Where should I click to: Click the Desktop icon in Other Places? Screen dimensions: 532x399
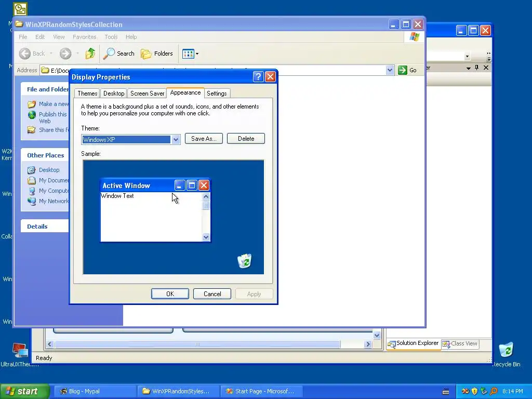click(x=32, y=170)
